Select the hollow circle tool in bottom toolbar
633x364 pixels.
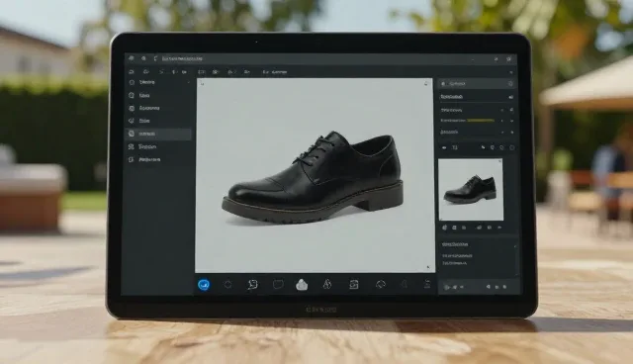(x=228, y=285)
